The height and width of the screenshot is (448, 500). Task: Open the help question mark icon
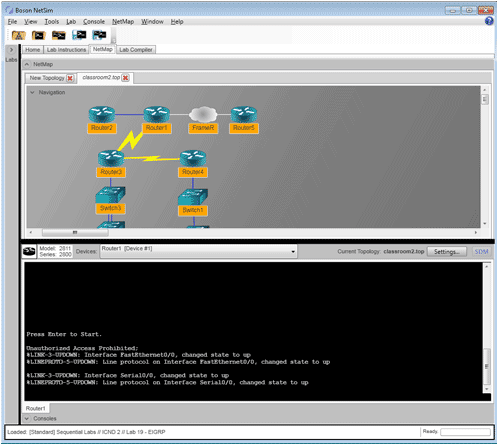pyautogui.click(x=489, y=21)
